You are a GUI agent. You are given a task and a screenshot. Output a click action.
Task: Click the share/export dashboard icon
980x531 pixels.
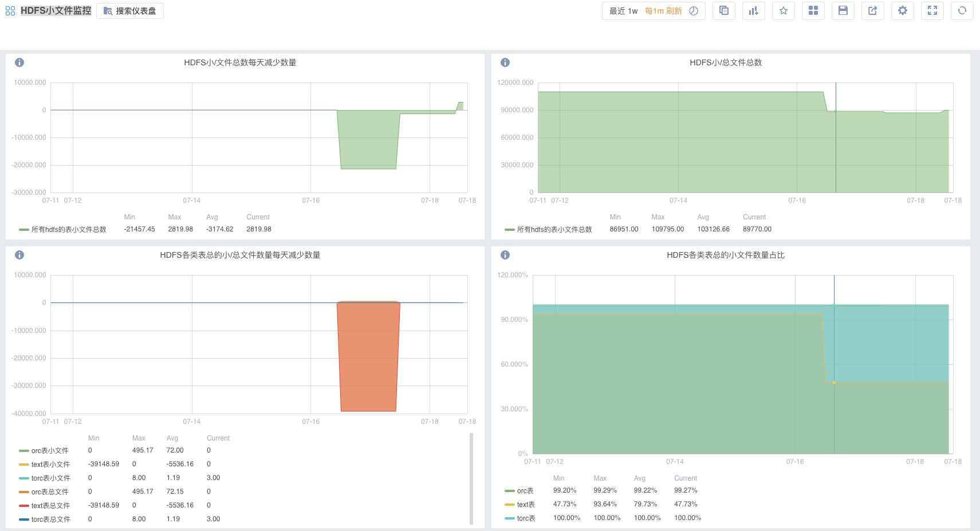(873, 11)
